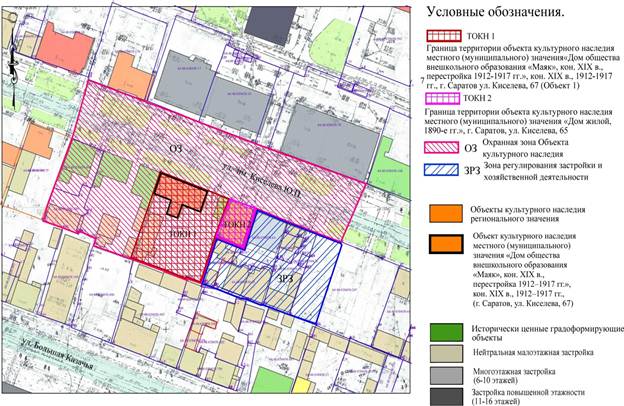Click the blue hatched ЗРЗ legend swatch
The height and width of the screenshot is (406, 624).
441,170
